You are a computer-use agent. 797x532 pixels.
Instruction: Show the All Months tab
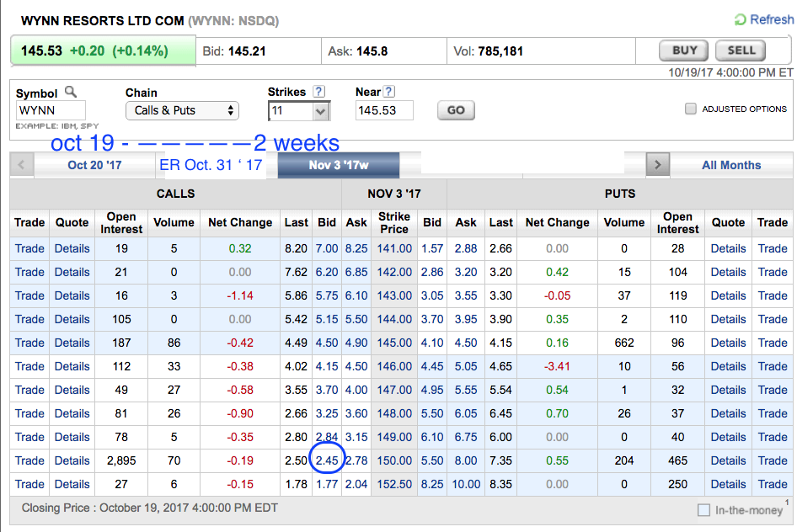(x=730, y=165)
